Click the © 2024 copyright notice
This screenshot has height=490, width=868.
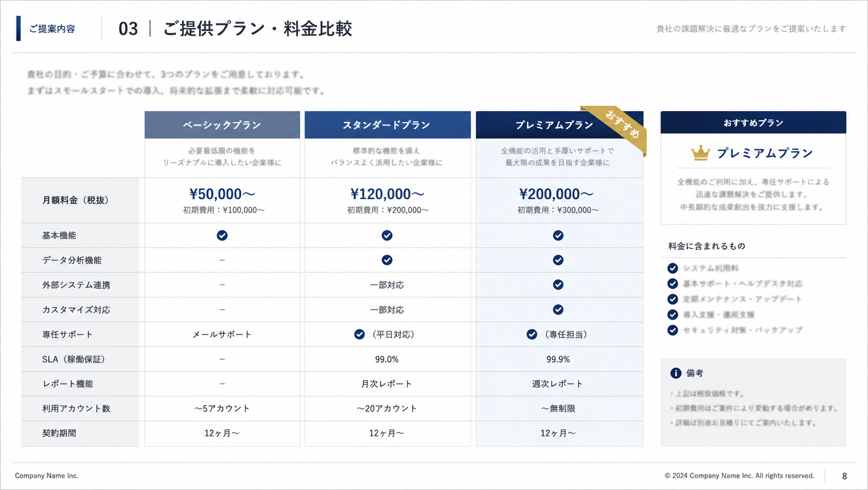click(740, 476)
